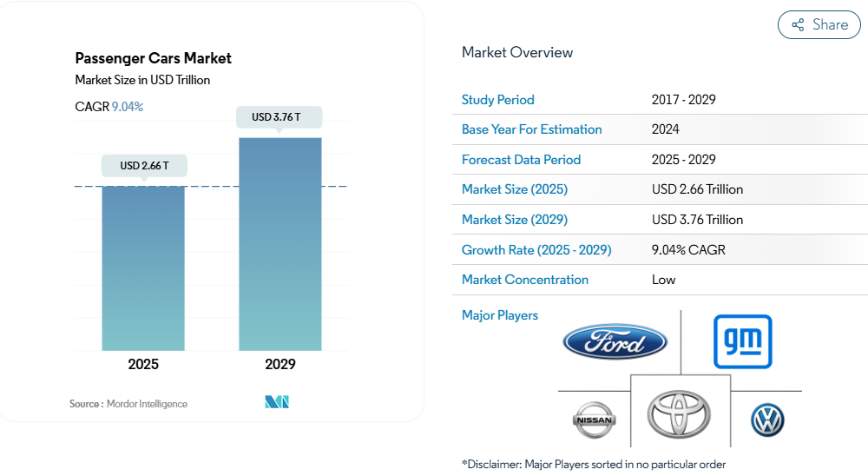Click Market Size (2025) label
The width and height of the screenshot is (868, 476).
515,189
